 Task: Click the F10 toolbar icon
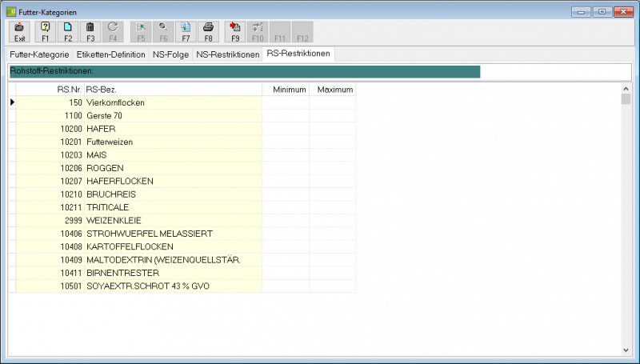[x=258, y=32]
